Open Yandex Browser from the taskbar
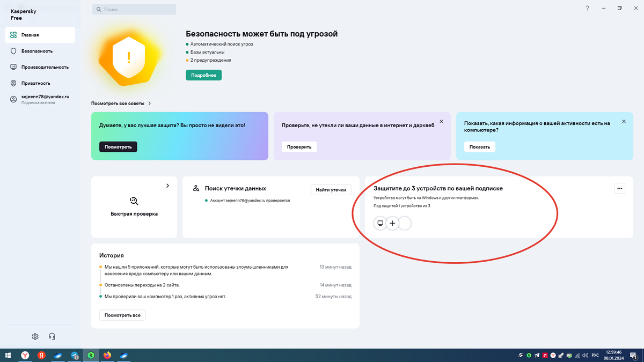This screenshot has height=362, width=644. click(25, 355)
